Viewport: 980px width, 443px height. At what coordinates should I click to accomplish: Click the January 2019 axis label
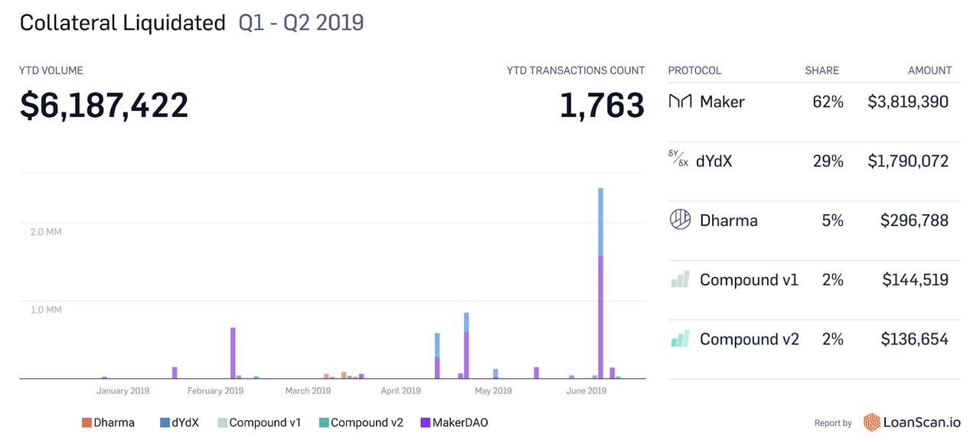pos(122,391)
